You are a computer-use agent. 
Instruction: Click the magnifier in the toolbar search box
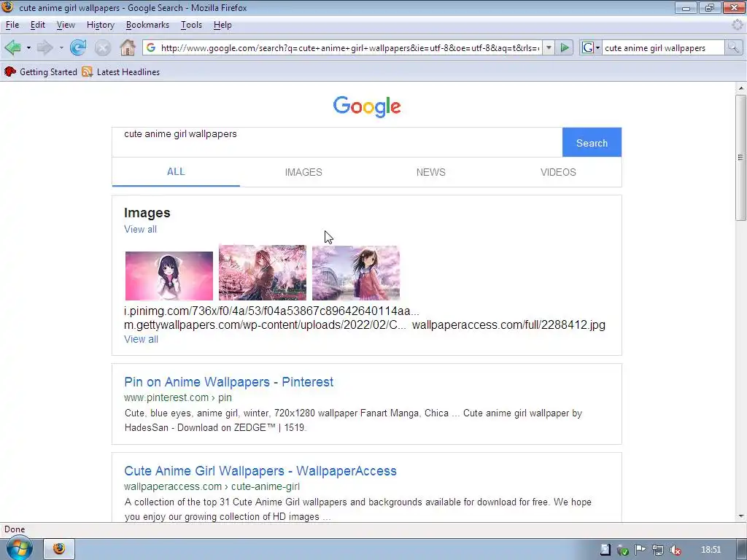coord(733,47)
